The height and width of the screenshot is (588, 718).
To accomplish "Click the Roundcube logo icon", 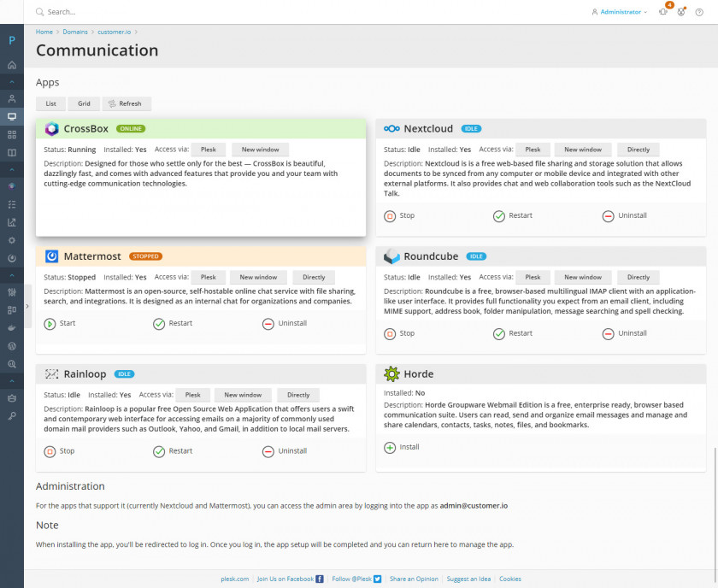I will tap(391, 256).
